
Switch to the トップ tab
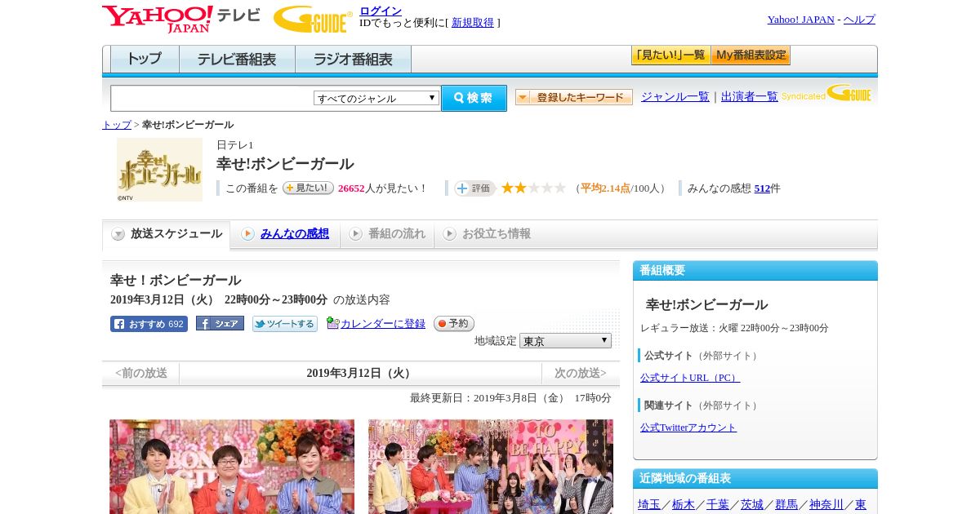coord(145,60)
